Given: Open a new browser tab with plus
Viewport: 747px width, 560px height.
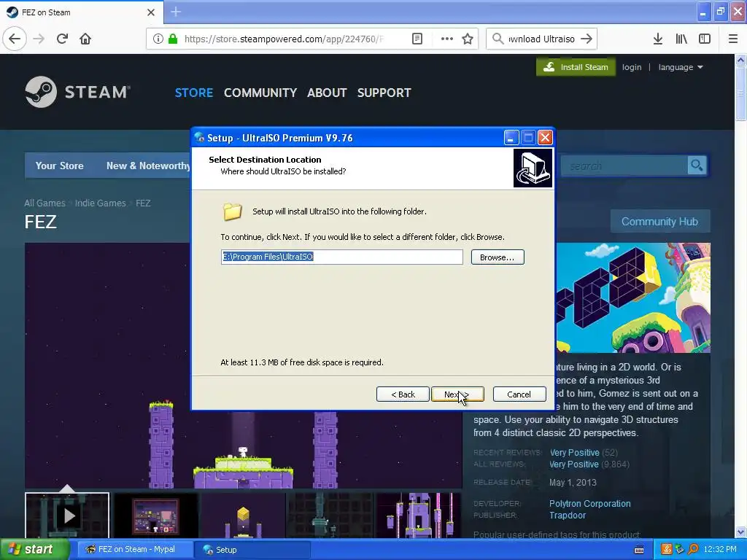Looking at the screenshot, I should click(176, 12).
